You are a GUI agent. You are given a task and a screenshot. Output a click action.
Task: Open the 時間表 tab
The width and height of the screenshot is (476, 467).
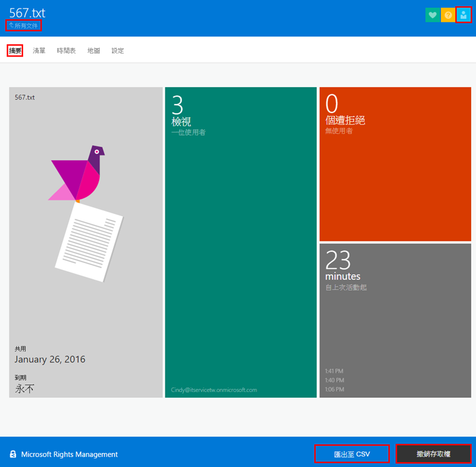[66, 50]
